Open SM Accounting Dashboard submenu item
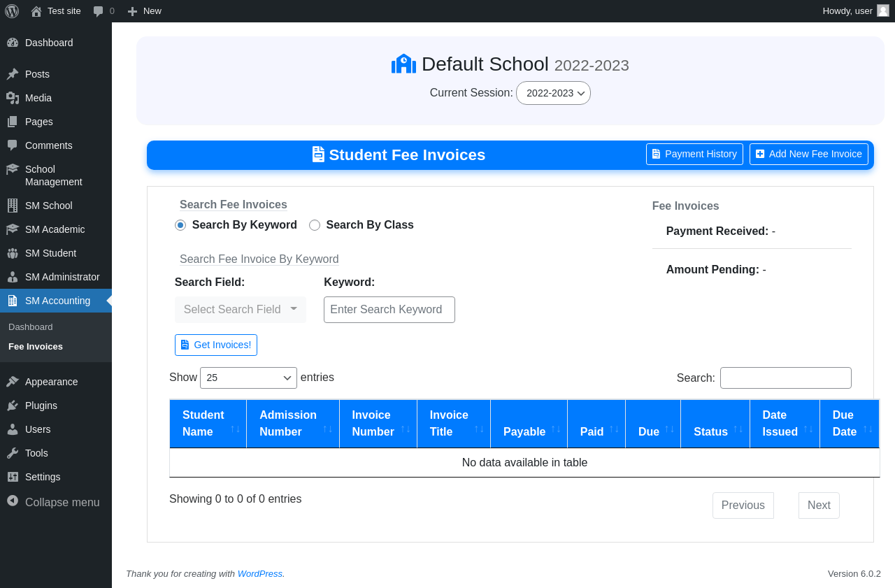895x588 pixels. pyautogui.click(x=31, y=327)
